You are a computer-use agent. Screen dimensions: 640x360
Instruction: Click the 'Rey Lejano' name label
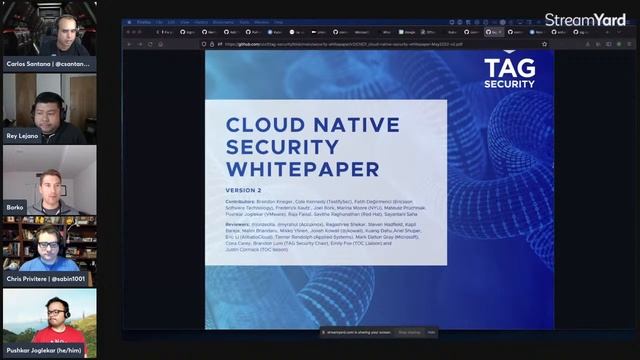pos(22,136)
